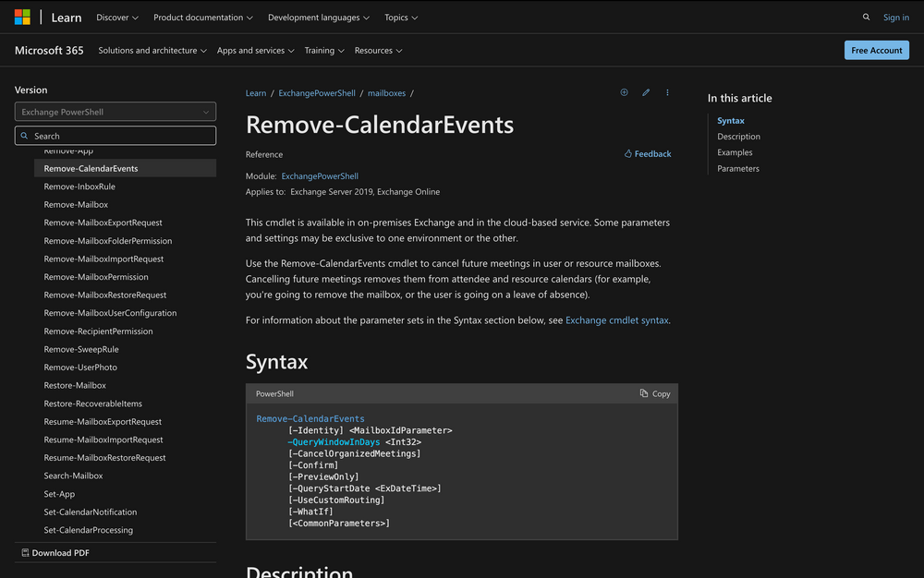Select Remove-InboxRule in the sidebar
The width and height of the screenshot is (924, 578).
[79, 187]
